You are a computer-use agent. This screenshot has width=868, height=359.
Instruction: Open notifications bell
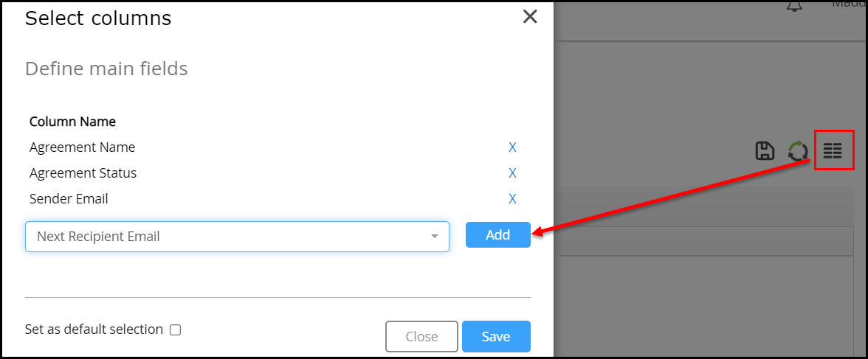pos(794,6)
